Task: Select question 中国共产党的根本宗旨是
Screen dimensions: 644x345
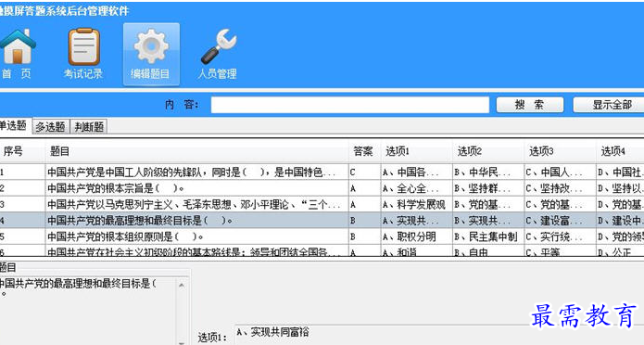Action: point(197,188)
